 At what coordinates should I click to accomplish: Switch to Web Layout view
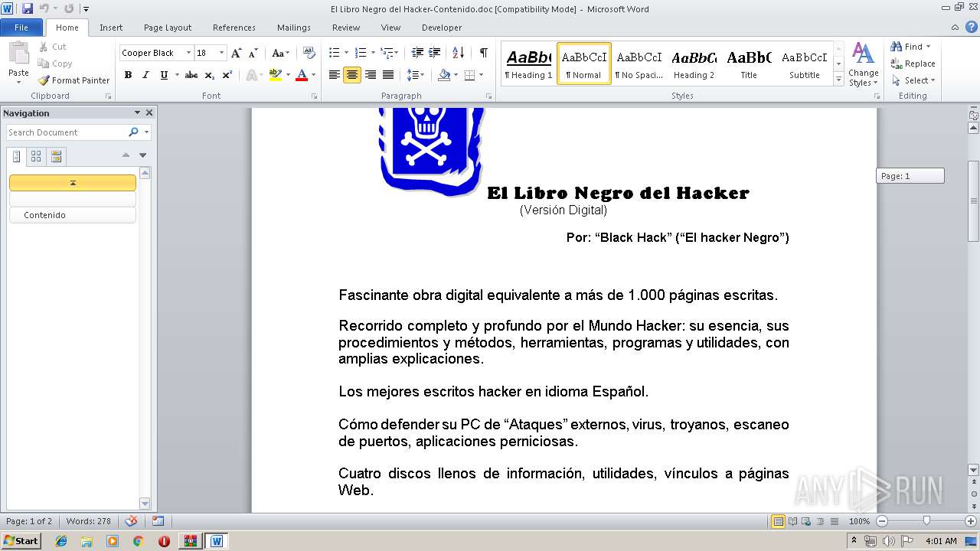(805, 521)
